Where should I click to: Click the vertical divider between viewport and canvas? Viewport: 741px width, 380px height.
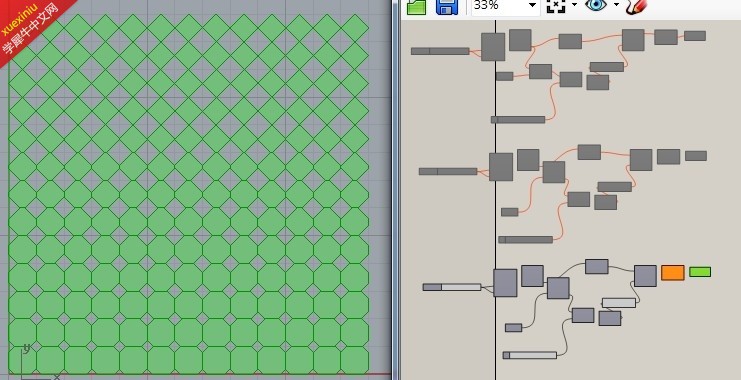click(x=396, y=190)
